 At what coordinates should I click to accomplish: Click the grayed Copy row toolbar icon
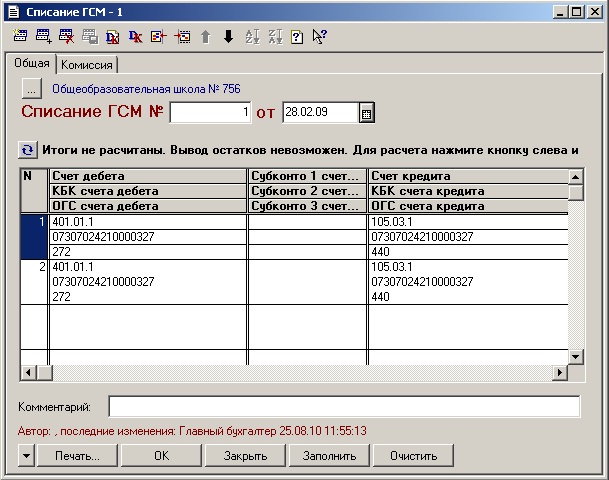90,37
